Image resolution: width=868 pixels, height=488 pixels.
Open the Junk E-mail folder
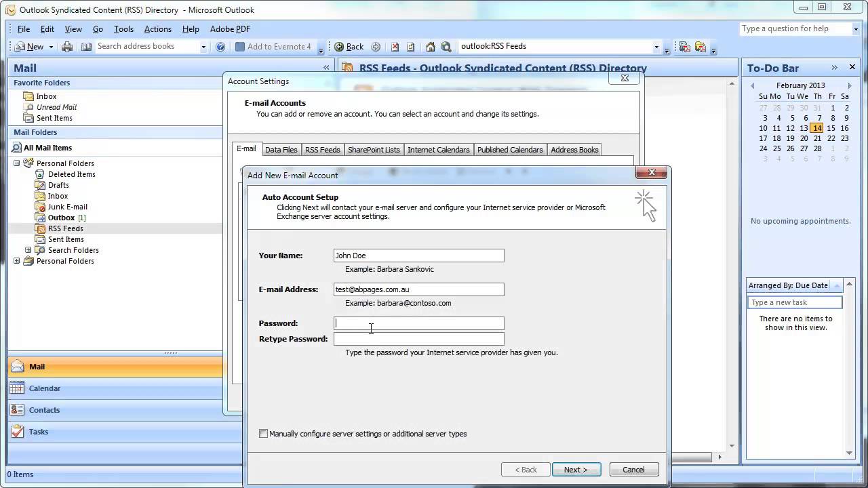pyautogui.click(x=67, y=207)
